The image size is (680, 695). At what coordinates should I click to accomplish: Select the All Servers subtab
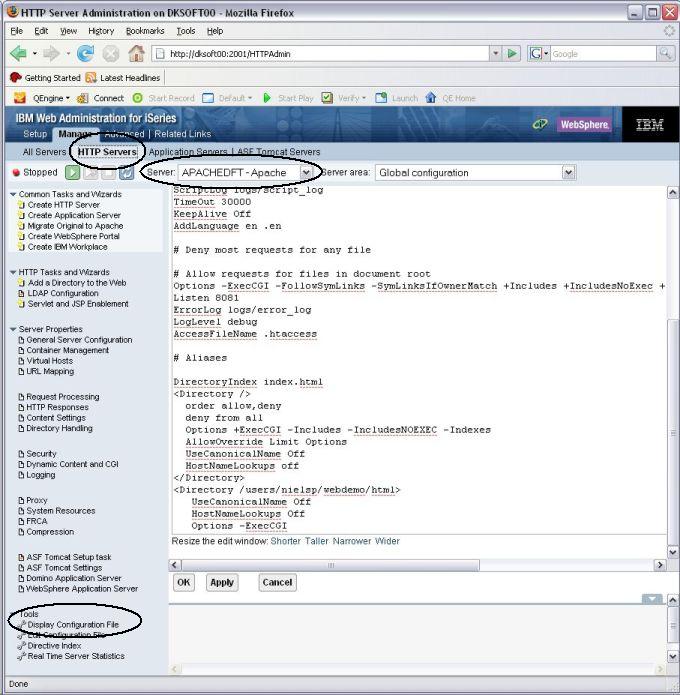pyautogui.click(x=44, y=152)
